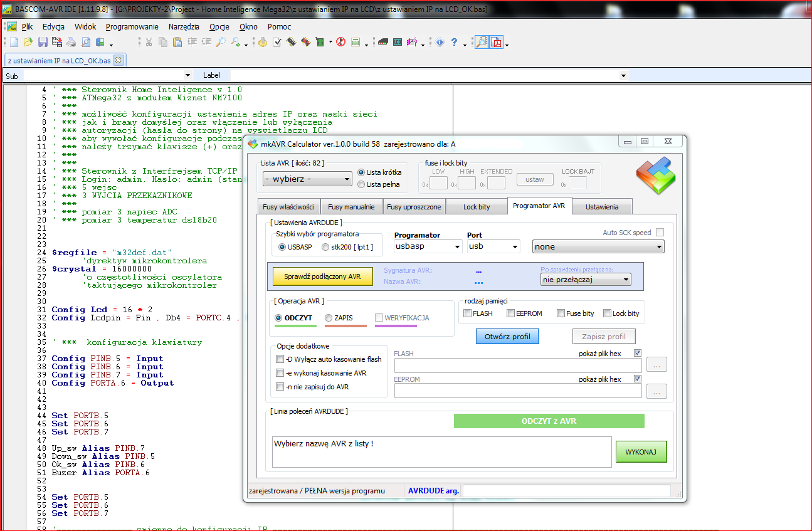
Task: Click the find next toolbar icon
Action: [236, 43]
